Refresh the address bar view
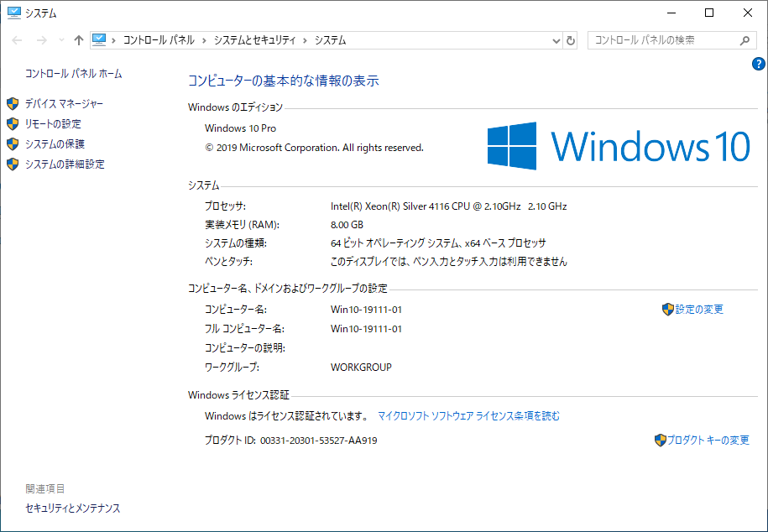 [x=571, y=40]
